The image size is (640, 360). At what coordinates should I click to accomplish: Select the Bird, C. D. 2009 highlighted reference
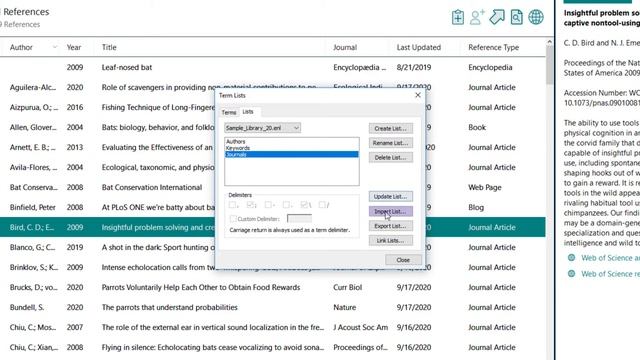tap(273, 227)
